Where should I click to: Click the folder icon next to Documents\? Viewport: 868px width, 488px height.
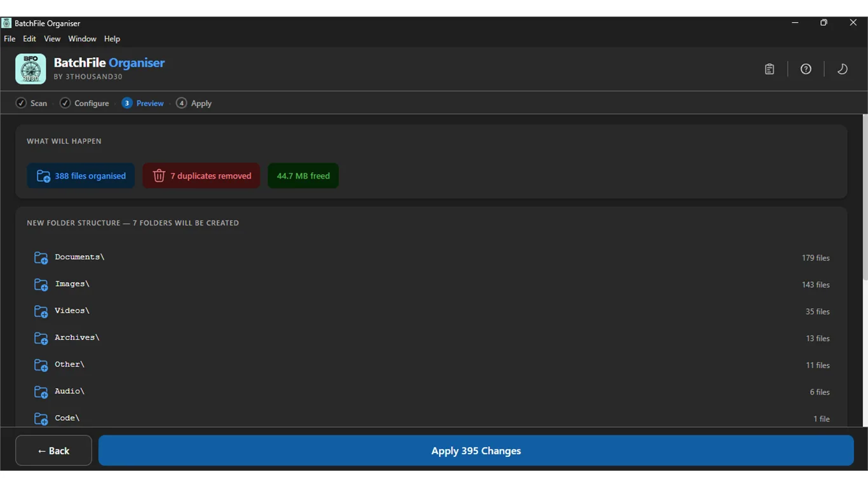click(41, 257)
